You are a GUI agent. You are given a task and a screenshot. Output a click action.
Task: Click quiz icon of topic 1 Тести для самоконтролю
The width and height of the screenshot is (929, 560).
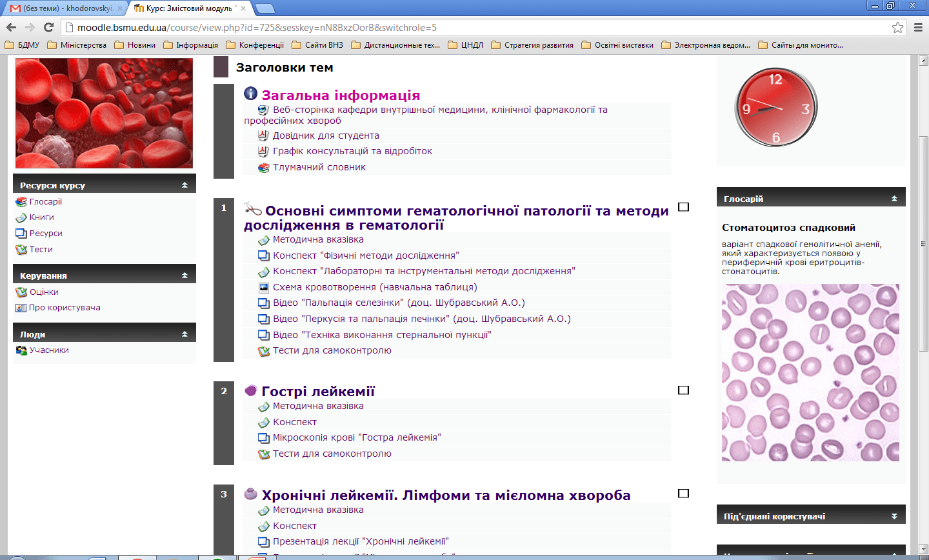263,351
